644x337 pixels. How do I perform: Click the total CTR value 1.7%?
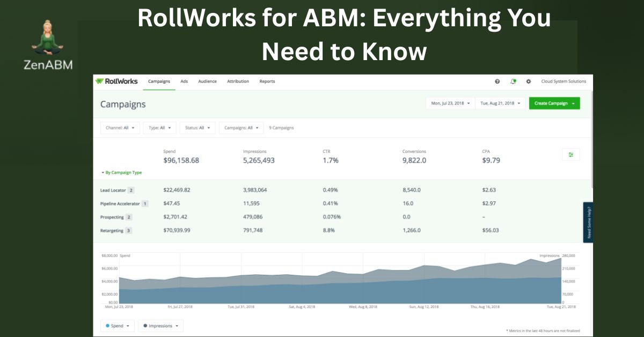[x=330, y=160]
